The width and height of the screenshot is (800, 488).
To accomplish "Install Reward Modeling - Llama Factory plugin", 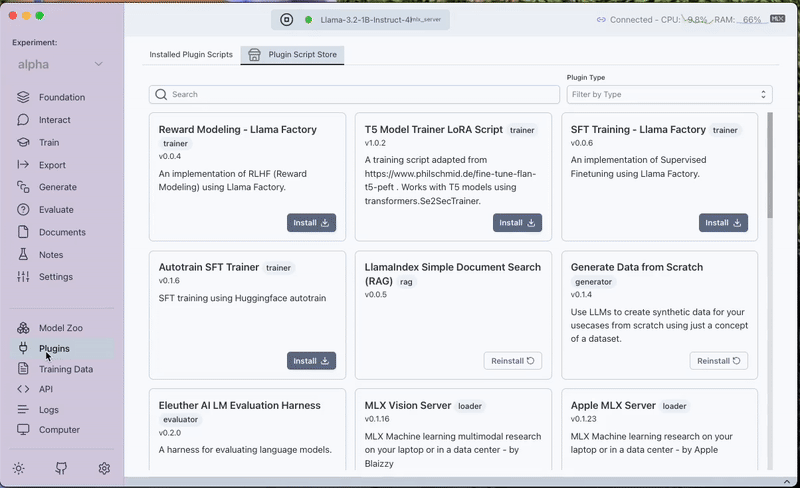I will 311,223.
